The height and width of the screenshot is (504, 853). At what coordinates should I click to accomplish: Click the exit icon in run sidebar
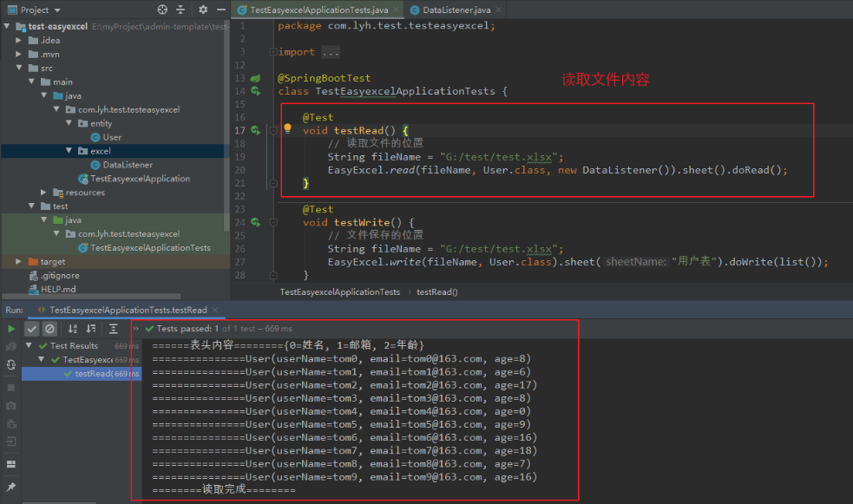pos(11,442)
